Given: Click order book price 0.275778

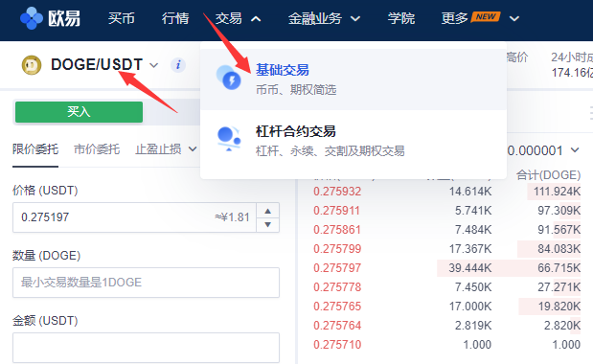Looking at the screenshot, I should tap(337, 287).
